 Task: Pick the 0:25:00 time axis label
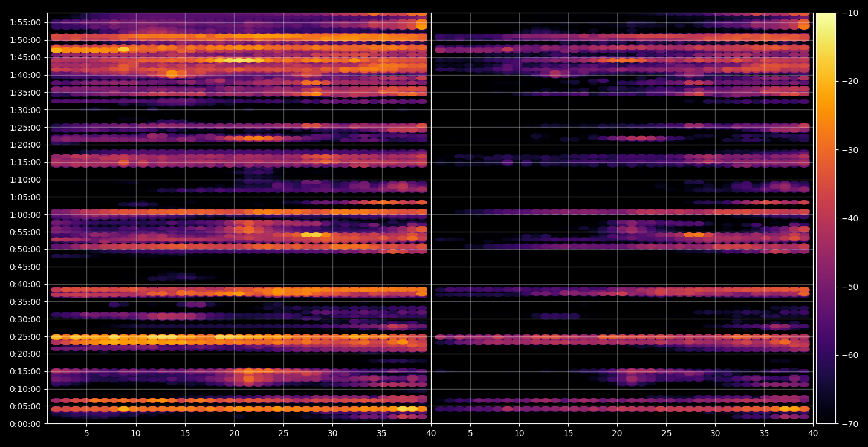(x=25, y=337)
